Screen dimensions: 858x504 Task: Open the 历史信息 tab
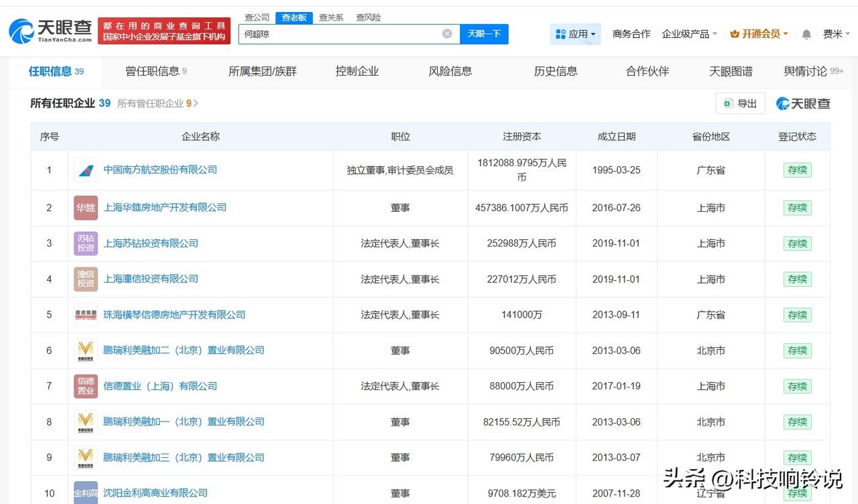click(x=556, y=71)
